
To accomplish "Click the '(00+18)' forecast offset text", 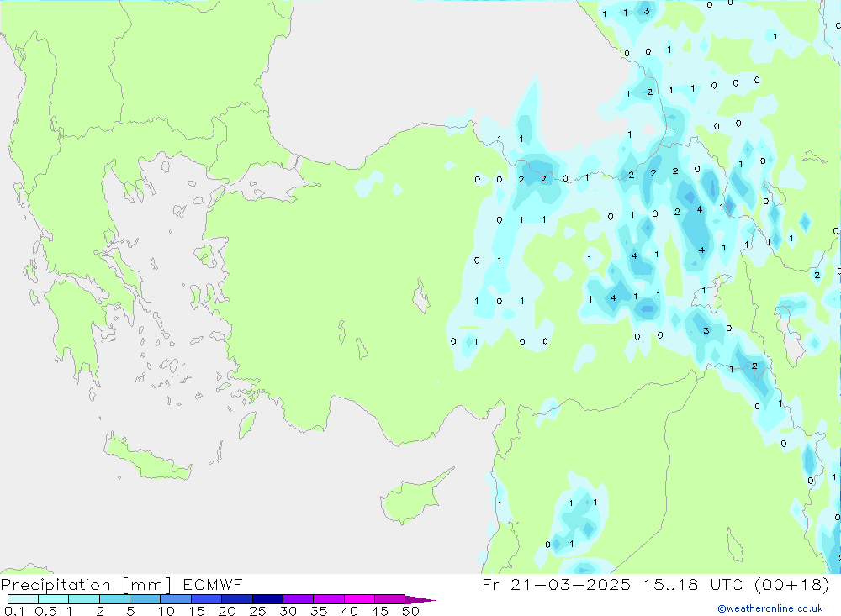I will click(791, 584).
